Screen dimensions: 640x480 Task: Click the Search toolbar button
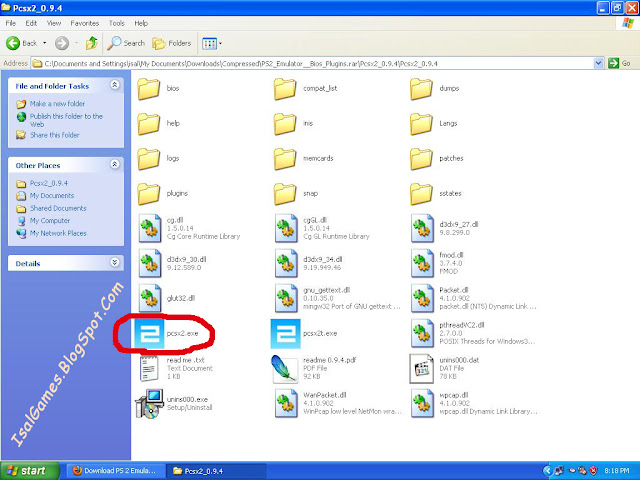point(126,43)
